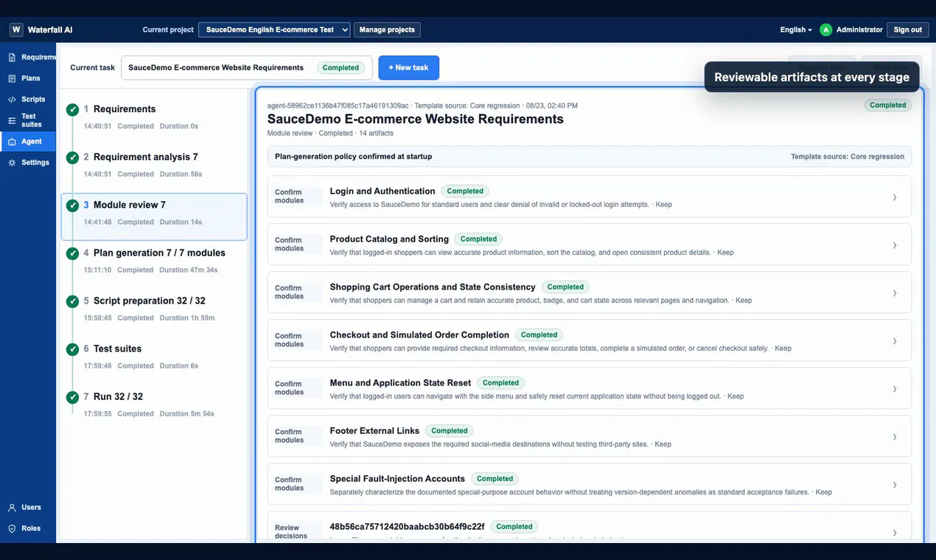Select Agent in the sidebar
The width and height of the screenshot is (936, 560).
pos(28,141)
